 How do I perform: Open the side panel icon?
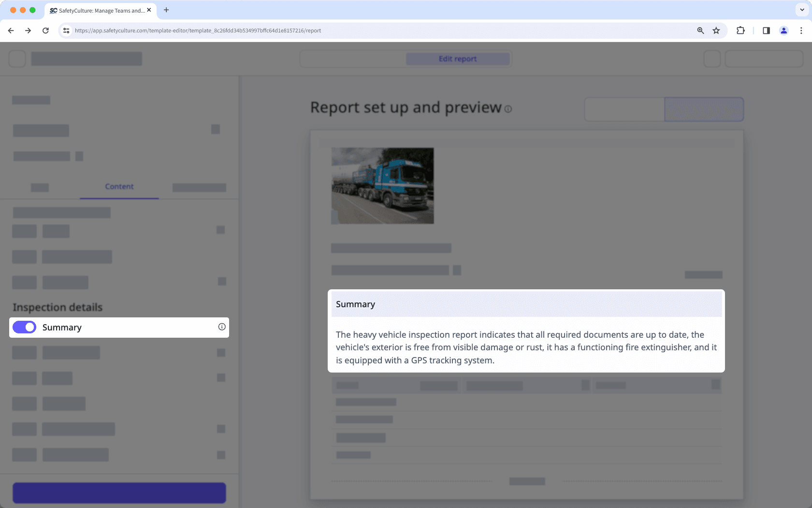pos(766,30)
